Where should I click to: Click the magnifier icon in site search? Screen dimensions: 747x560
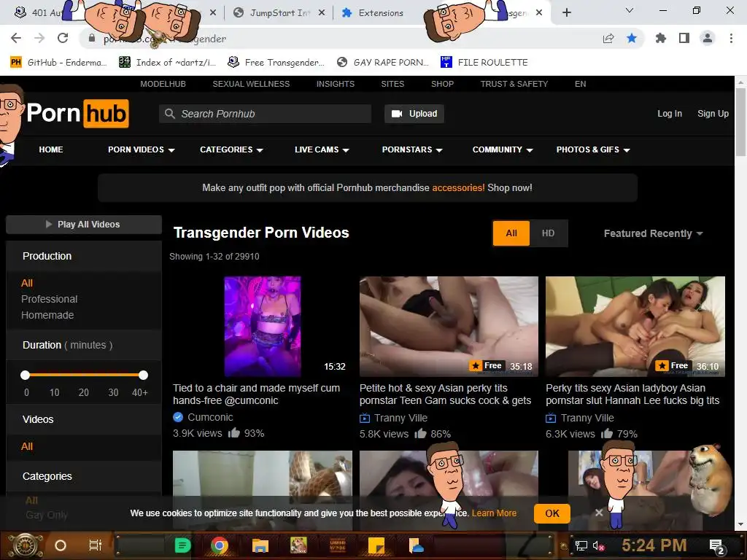pyautogui.click(x=169, y=114)
